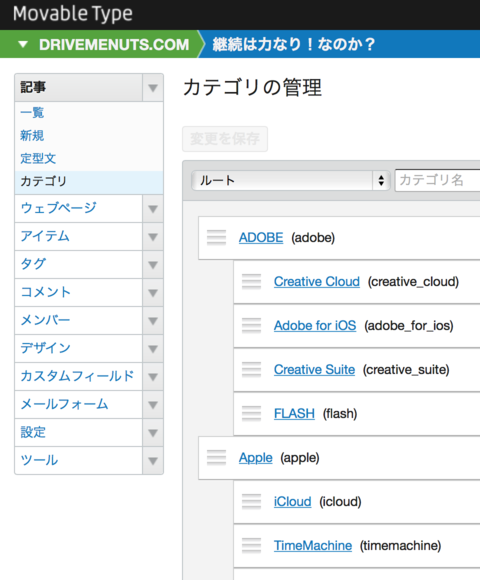Open 一覧 under 記事 menu
The image size is (480, 580).
(x=32, y=112)
